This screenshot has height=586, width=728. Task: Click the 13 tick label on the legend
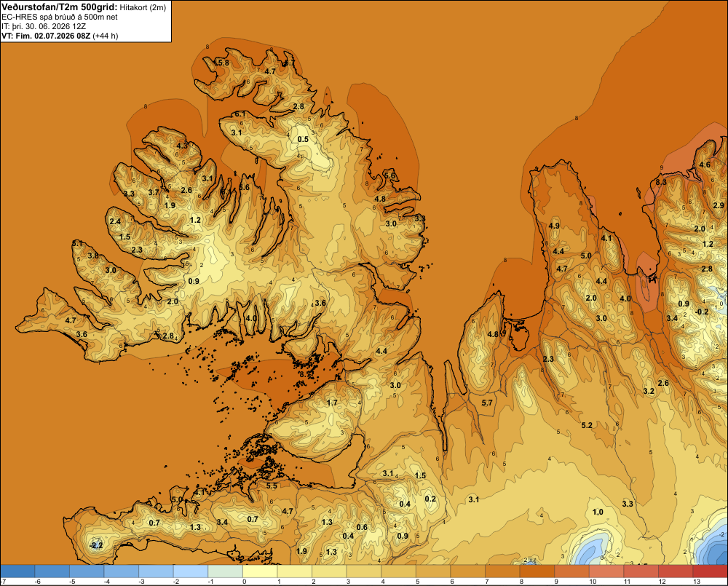(697, 582)
